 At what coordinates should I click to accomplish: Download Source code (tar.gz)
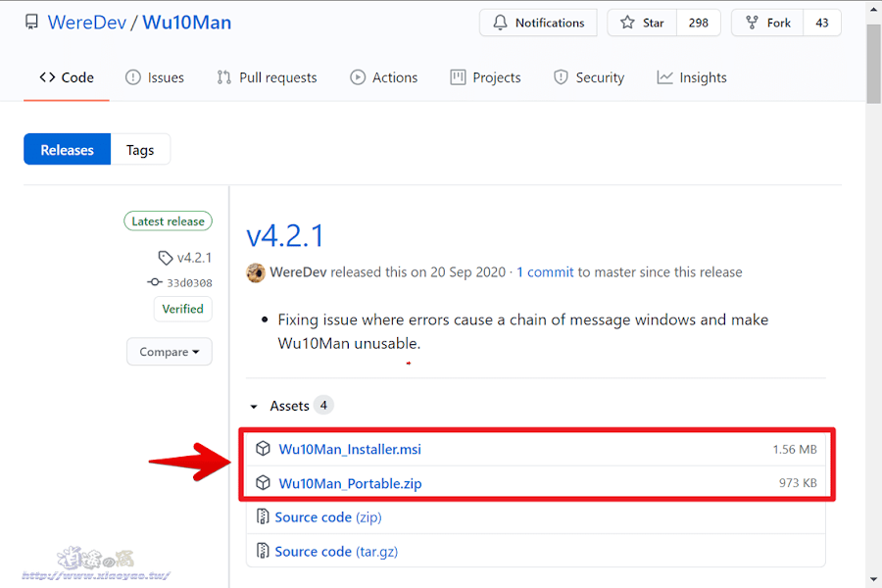pyautogui.click(x=336, y=552)
